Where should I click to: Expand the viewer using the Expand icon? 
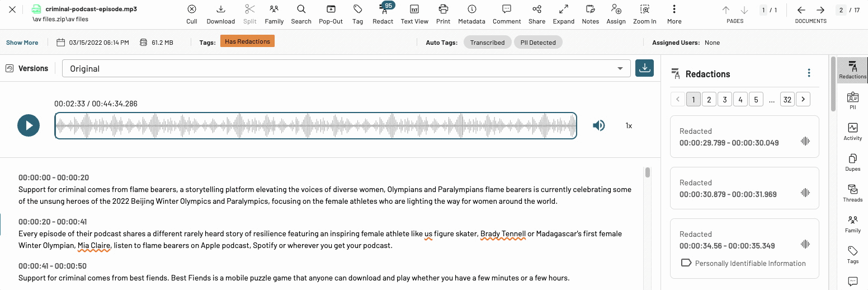click(x=564, y=15)
